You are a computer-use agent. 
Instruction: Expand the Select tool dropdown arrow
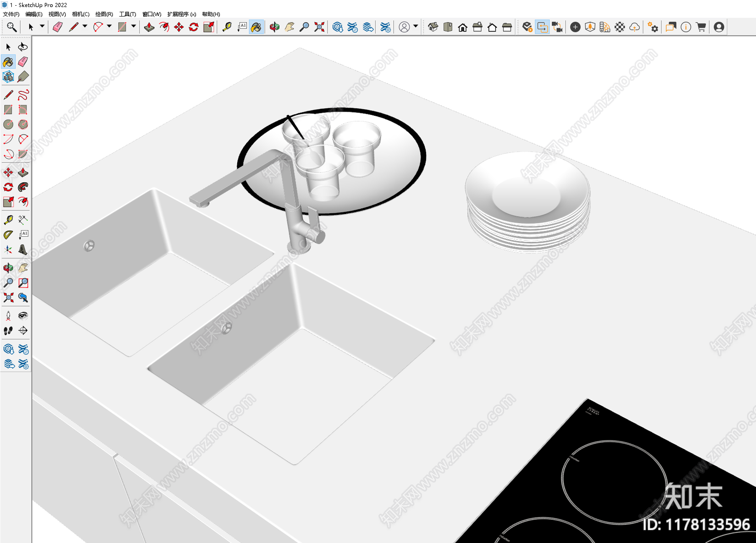(42, 26)
